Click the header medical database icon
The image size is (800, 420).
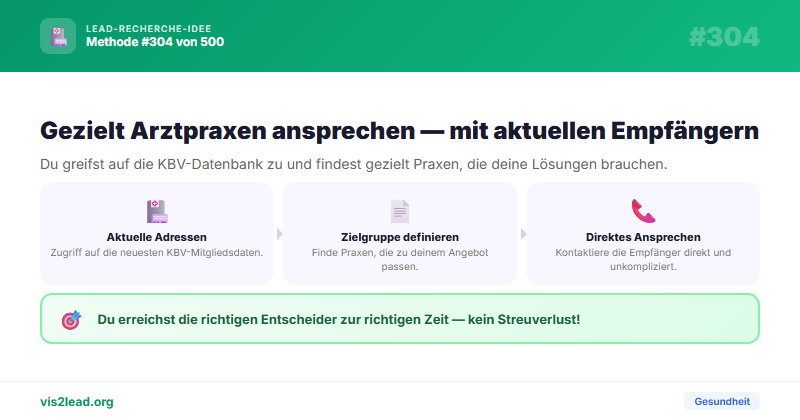tap(58, 36)
